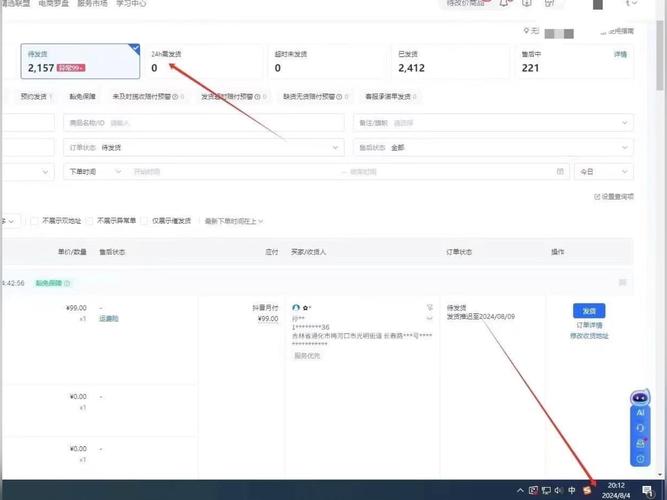Screen dimensions: 667x500
Task: Open 服务市场 in top navigation
Action: (x=92, y=3)
